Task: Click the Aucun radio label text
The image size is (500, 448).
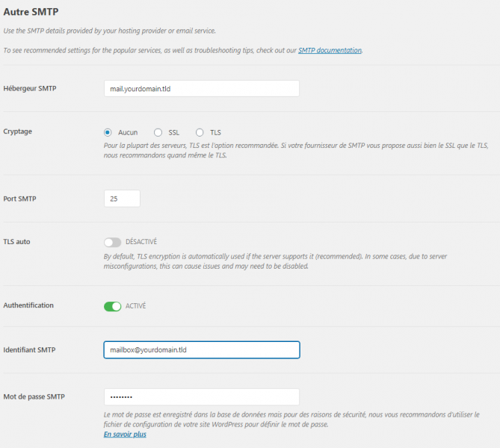Action: (128, 132)
